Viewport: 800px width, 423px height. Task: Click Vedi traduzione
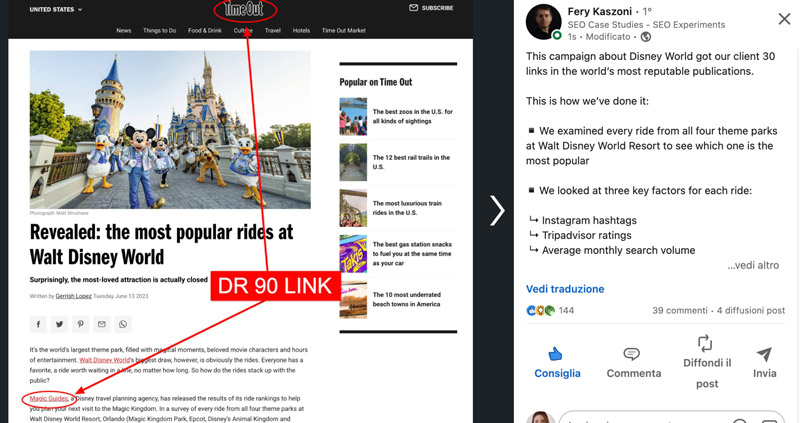565,289
